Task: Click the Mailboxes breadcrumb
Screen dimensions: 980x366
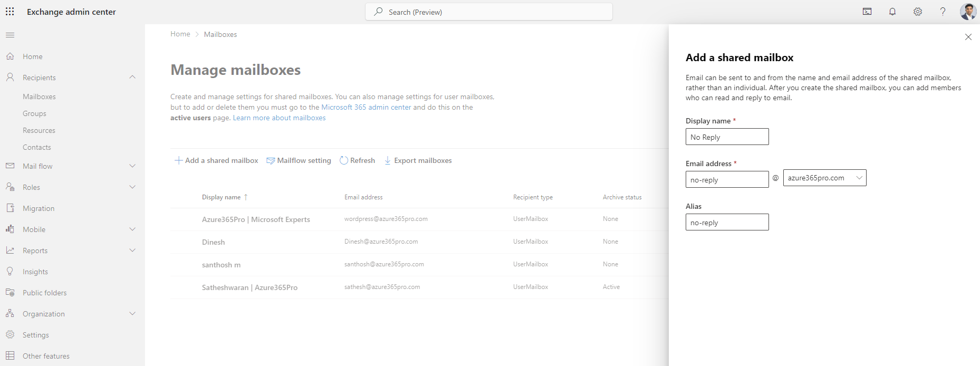Action: [220, 34]
